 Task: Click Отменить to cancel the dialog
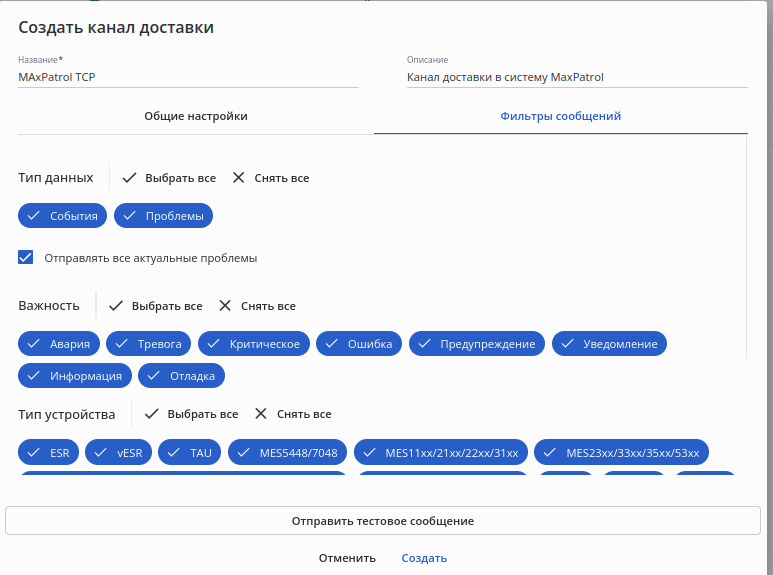[347, 558]
